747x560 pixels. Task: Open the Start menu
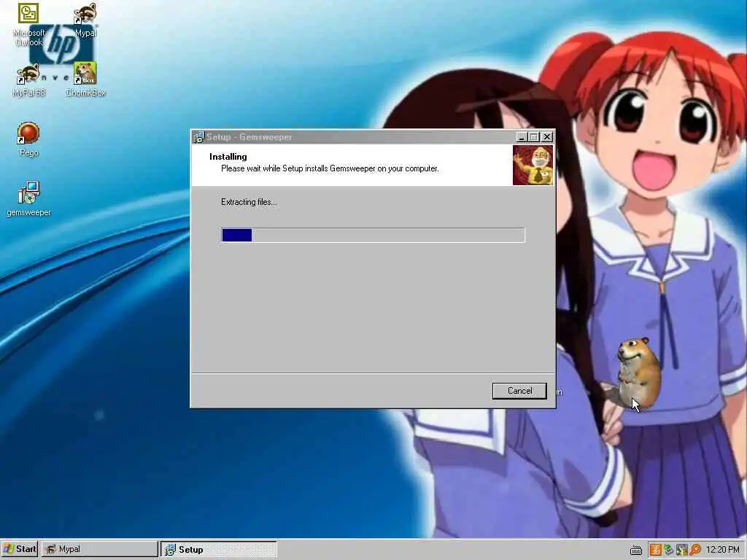20,549
